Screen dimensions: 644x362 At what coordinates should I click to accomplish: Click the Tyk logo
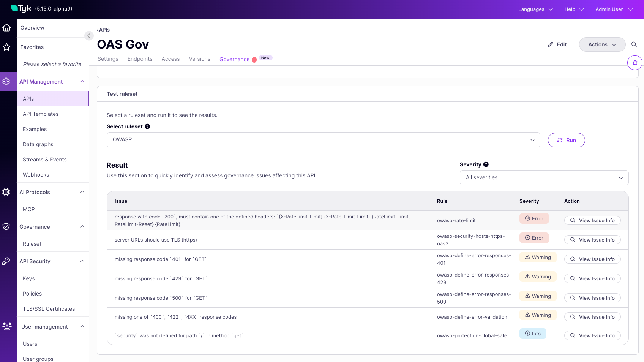coord(21,8)
